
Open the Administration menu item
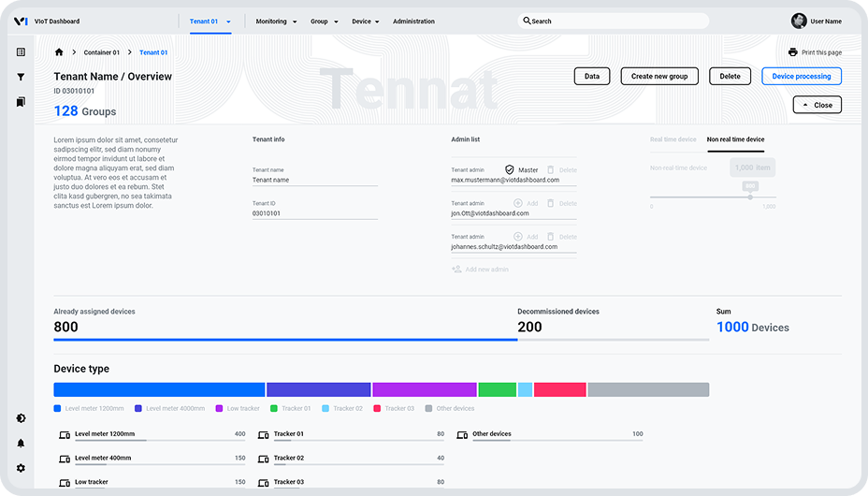click(413, 22)
